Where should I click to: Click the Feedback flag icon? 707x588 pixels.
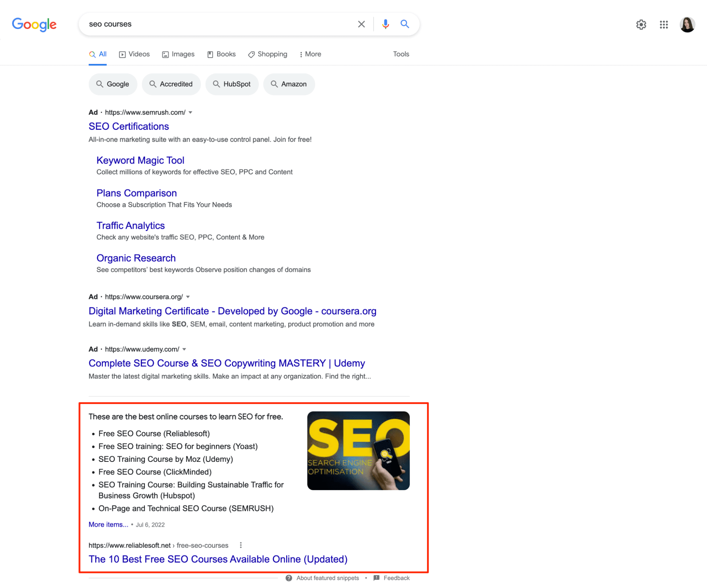tap(376, 578)
